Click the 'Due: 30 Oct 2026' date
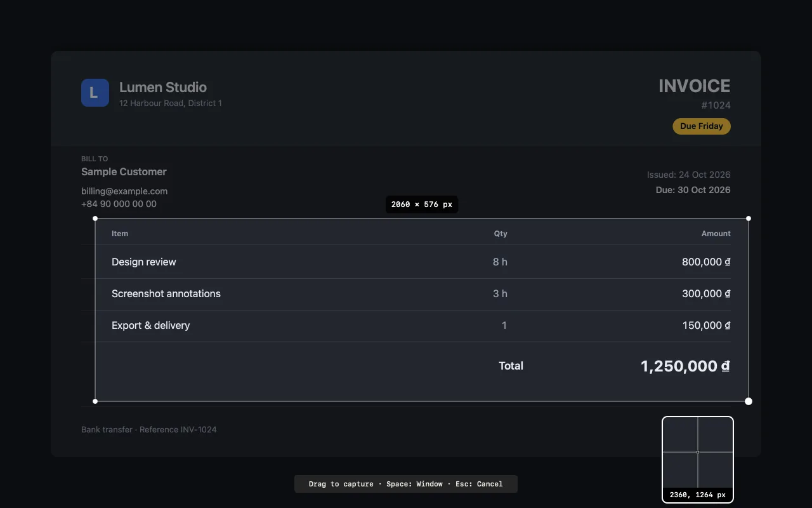 point(693,190)
